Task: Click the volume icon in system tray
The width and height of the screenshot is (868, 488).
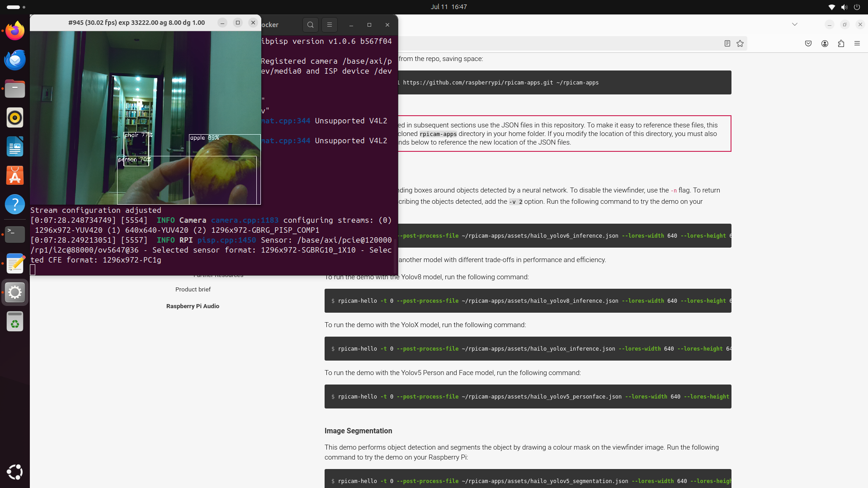Action: (844, 7)
